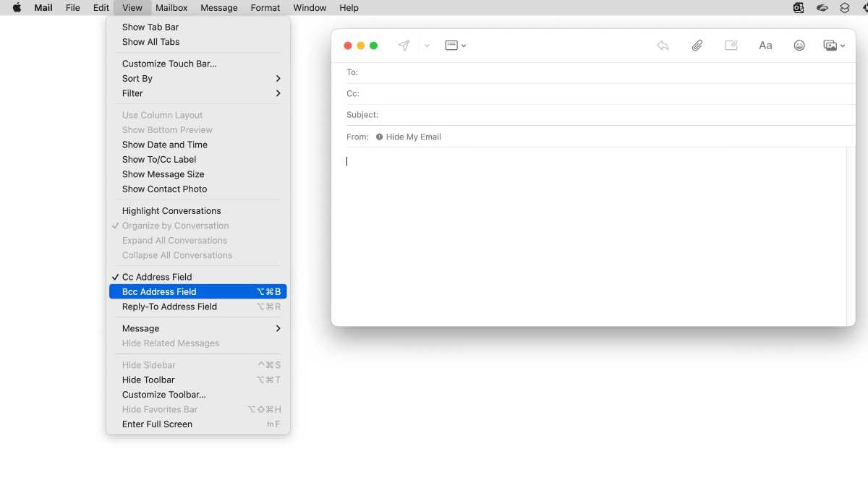This screenshot has width=868, height=488.
Task: Toggle Show To/Cc Label option
Action: (197, 159)
